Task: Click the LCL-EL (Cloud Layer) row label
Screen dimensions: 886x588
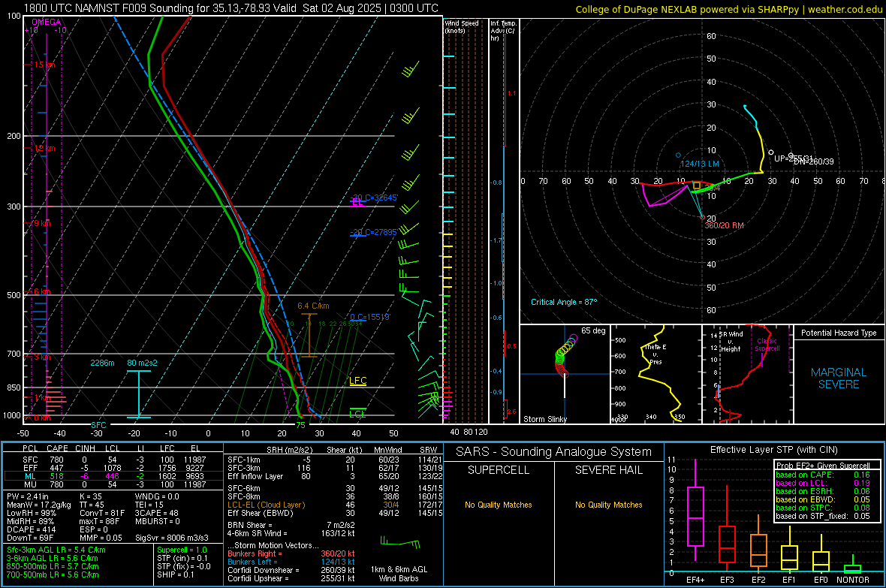Action: (x=266, y=505)
